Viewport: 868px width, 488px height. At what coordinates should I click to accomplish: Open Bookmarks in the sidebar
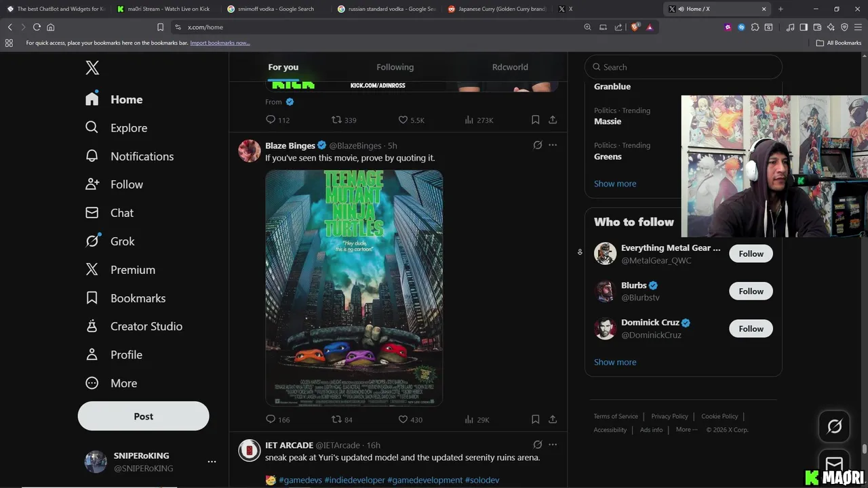pyautogui.click(x=125, y=298)
